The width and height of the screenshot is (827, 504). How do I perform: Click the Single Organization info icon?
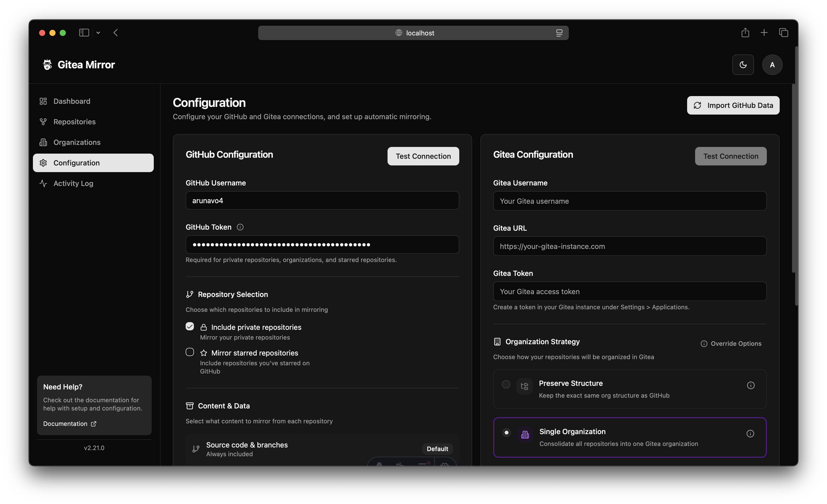750,434
